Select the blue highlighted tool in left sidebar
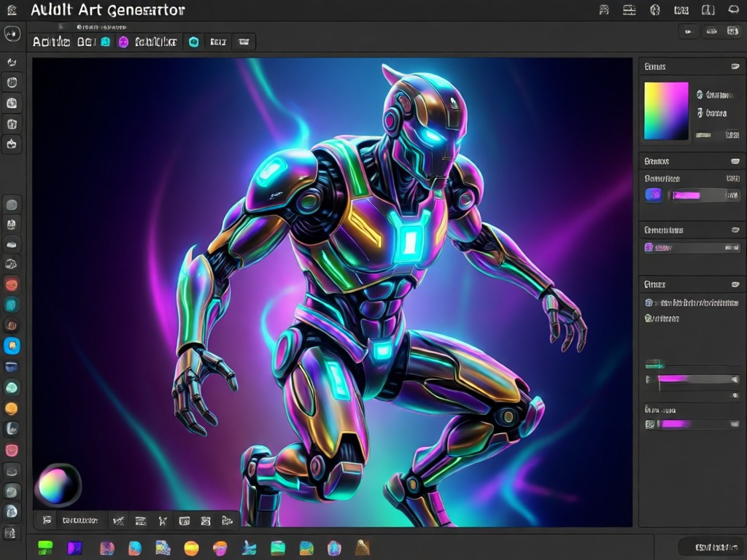The width and height of the screenshot is (747, 560). coord(12,346)
